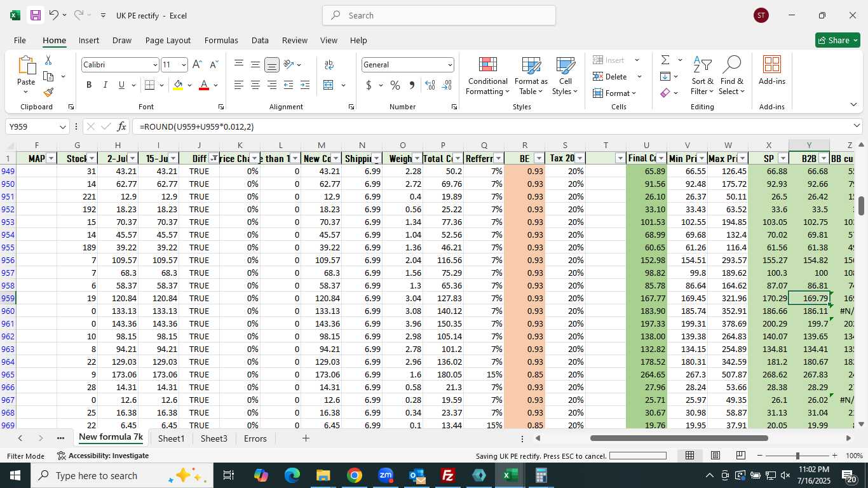Click the Wrap Text icon
868x488 pixels.
[x=329, y=64]
